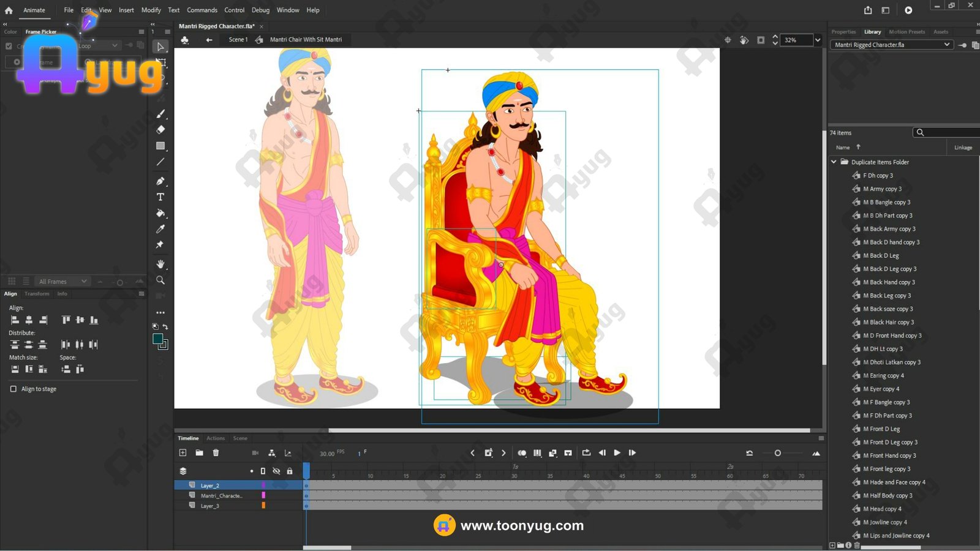Viewport: 980px width, 551px height.
Task: Enable Onion Skin in timeline
Action: pyautogui.click(x=522, y=453)
